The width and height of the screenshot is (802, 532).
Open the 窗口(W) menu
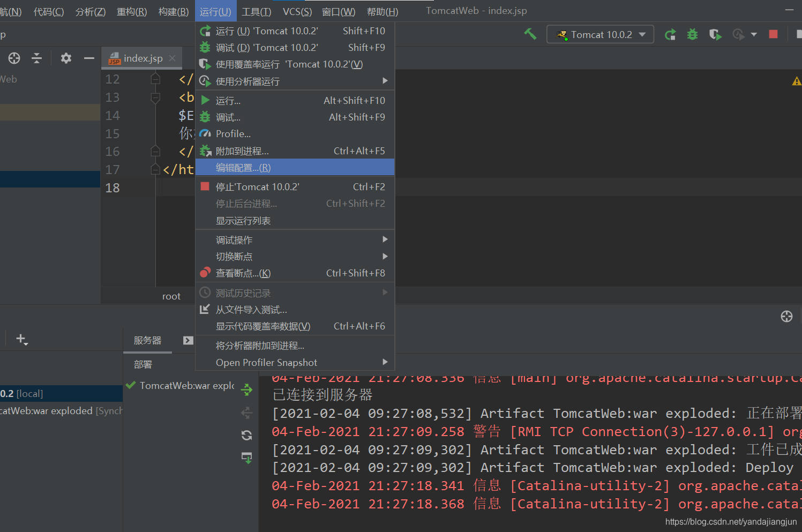click(x=339, y=11)
